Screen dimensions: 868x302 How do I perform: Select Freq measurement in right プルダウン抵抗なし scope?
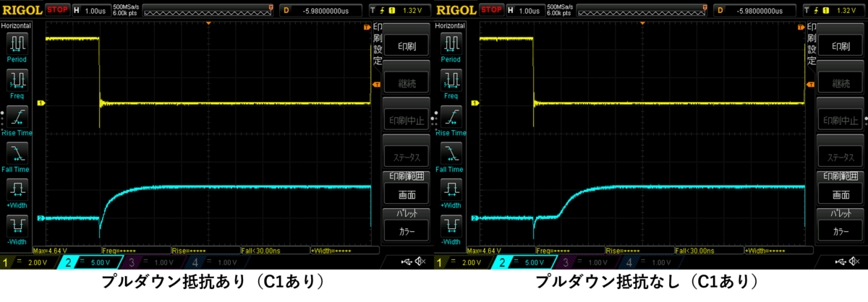(x=450, y=84)
